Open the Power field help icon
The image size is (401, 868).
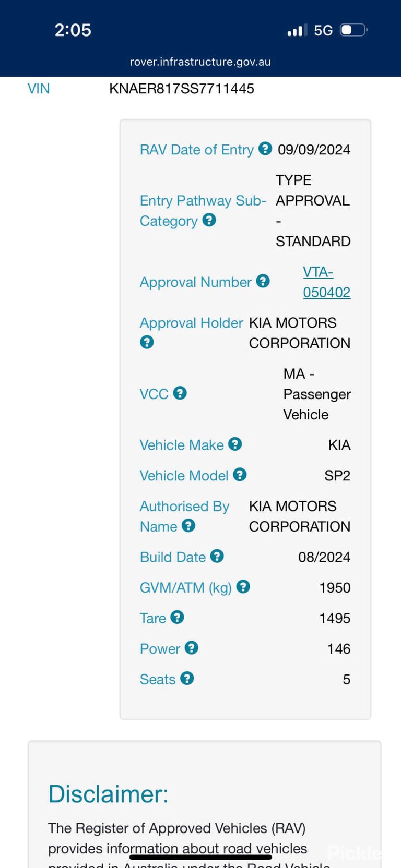coord(191,648)
